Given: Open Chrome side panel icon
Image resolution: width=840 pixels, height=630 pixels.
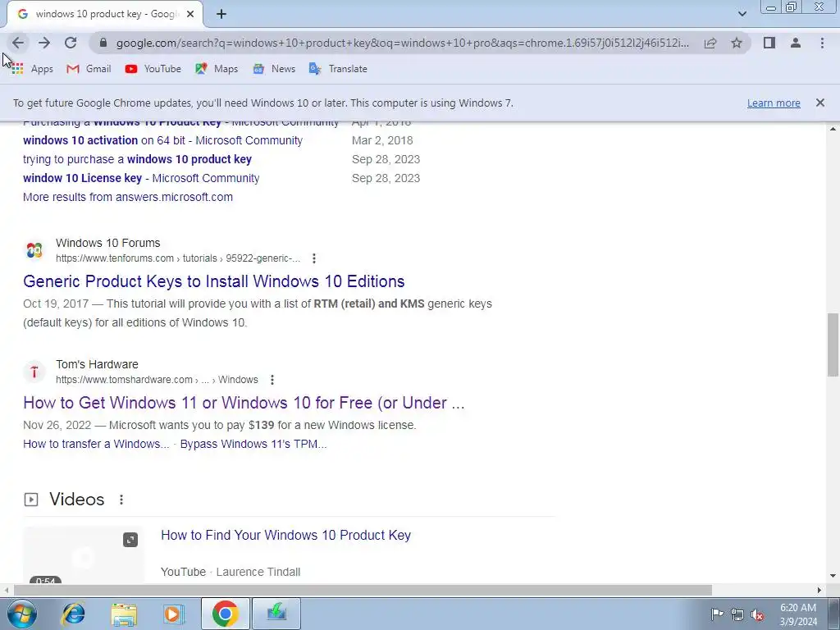Looking at the screenshot, I should (x=769, y=43).
